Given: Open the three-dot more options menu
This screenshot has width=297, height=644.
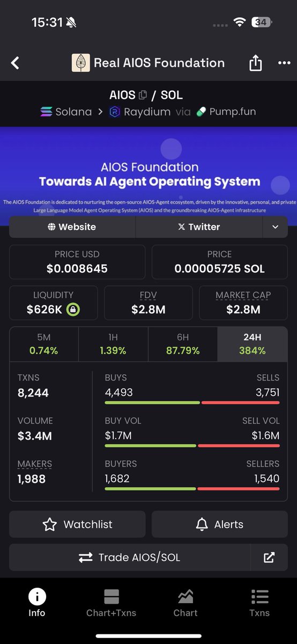Looking at the screenshot, I should click(x=284, y=63).
